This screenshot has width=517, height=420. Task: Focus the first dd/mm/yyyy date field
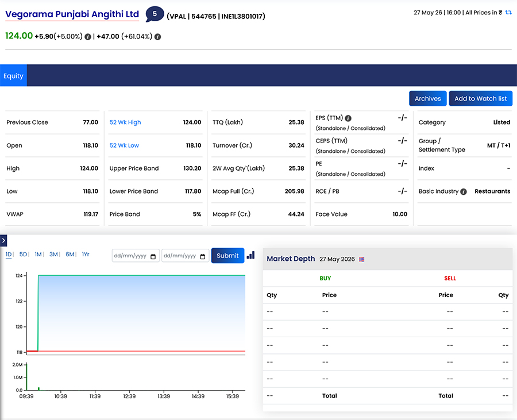click(136, 256)
